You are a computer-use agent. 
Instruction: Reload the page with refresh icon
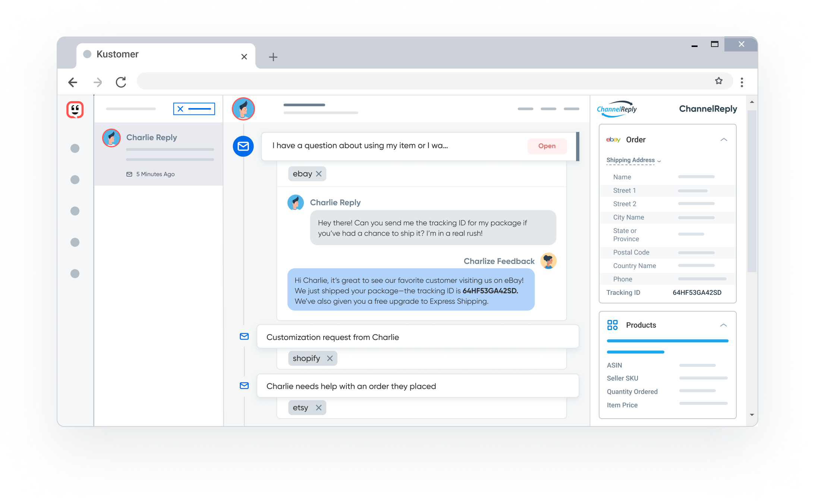(x=121, y=82)
